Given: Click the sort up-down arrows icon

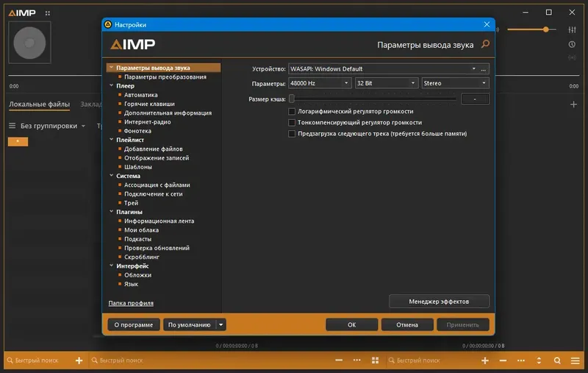Looking at the screenshot, I should (x=539, y=360).
